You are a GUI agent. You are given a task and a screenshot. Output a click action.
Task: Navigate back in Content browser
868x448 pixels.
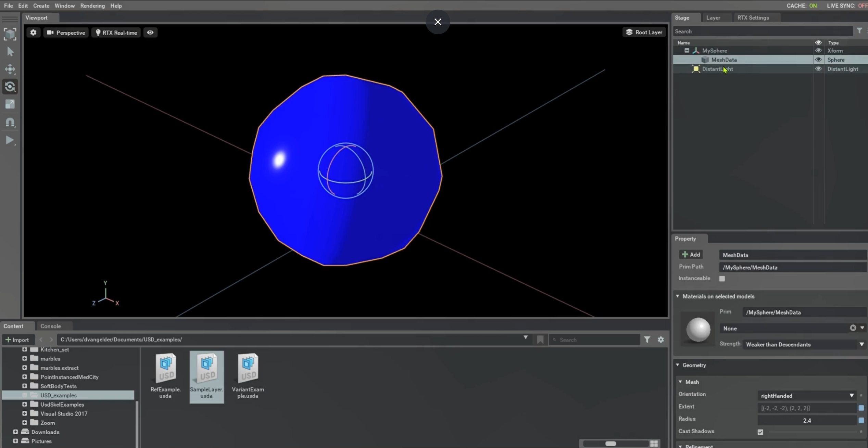pyautogui.click(x=41, y=340)
